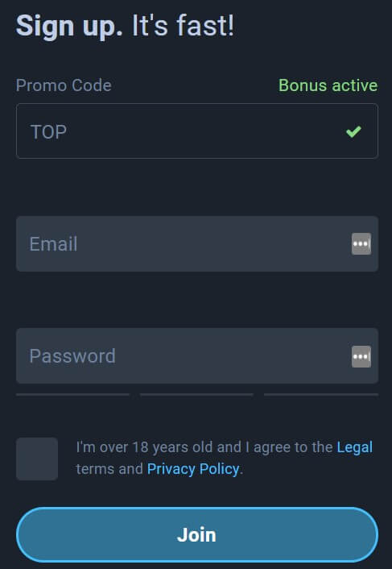Open password manager icon in Password field

[361, 356]
